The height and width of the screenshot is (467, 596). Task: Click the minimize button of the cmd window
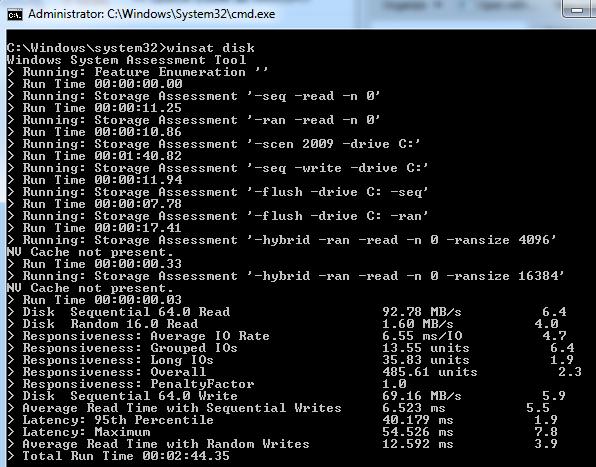(x=577, y=10)
